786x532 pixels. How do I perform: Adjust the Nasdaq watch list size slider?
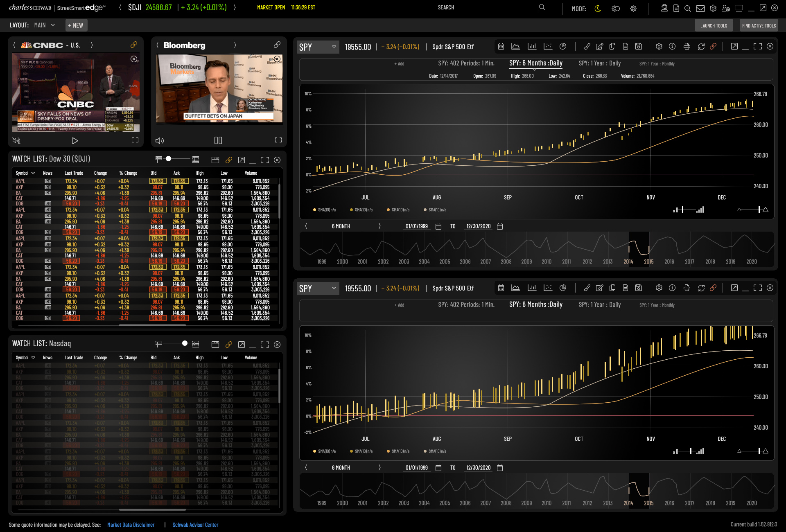[185, 343]
